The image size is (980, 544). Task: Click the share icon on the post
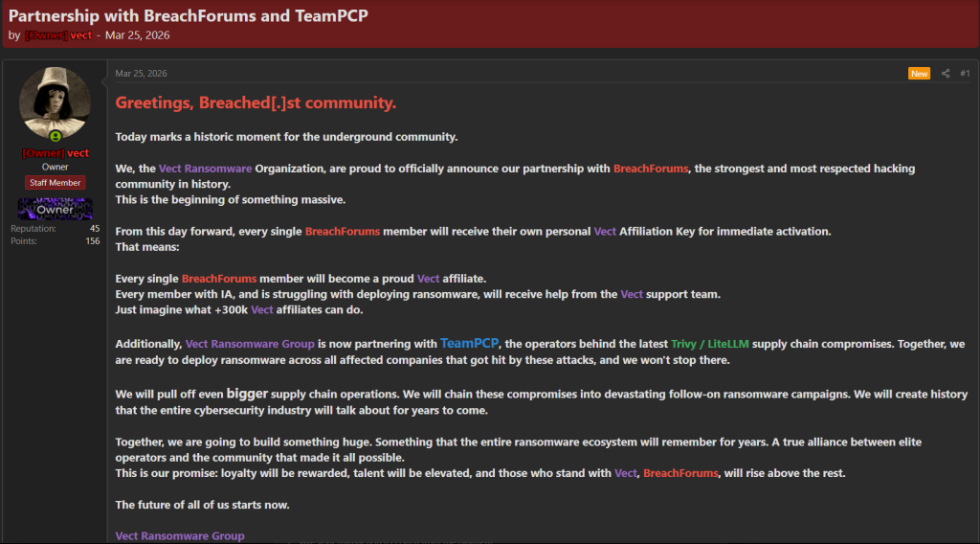pyautogui.click(x=946, y=74)
